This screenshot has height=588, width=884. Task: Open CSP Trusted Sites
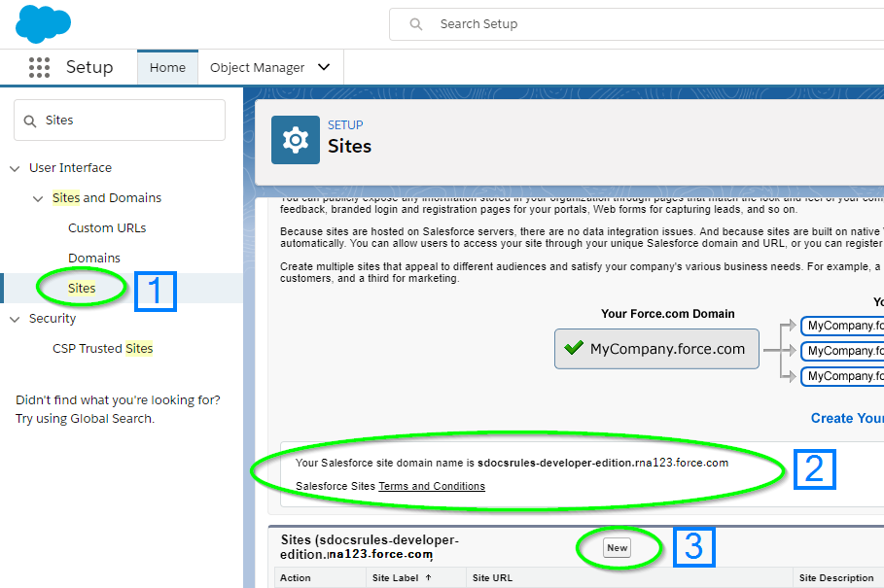pos(103,349)
